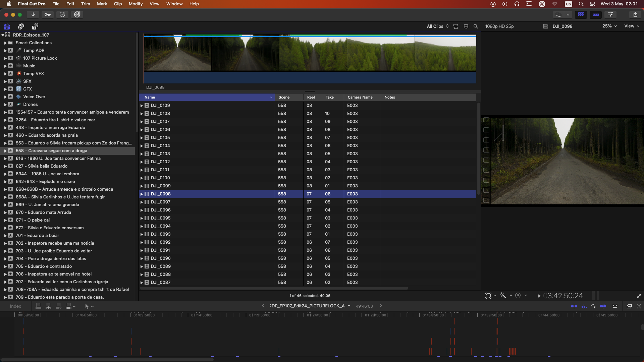Click the Import Media arrow button
644x362 pixels.
coord(33,14)
